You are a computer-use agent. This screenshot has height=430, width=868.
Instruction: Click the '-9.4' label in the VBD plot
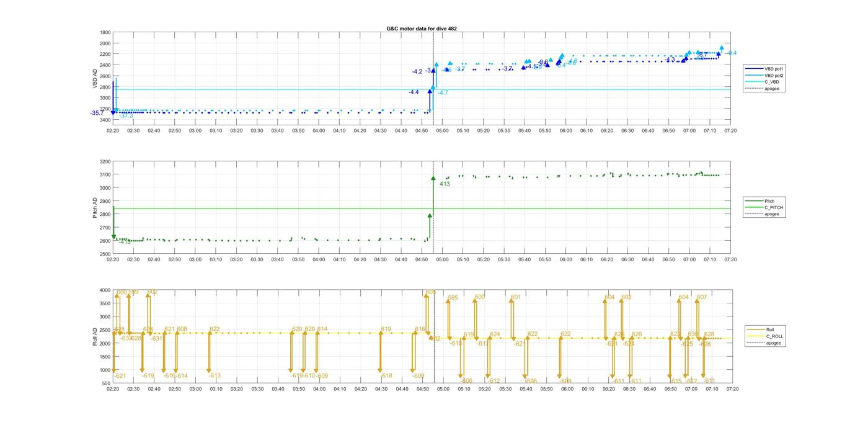pos(732,53)
